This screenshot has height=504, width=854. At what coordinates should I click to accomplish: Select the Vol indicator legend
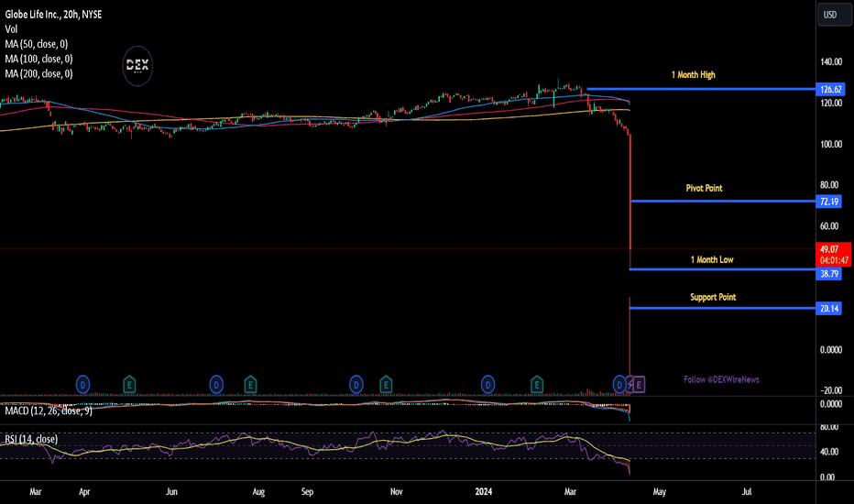pos(11,29)
